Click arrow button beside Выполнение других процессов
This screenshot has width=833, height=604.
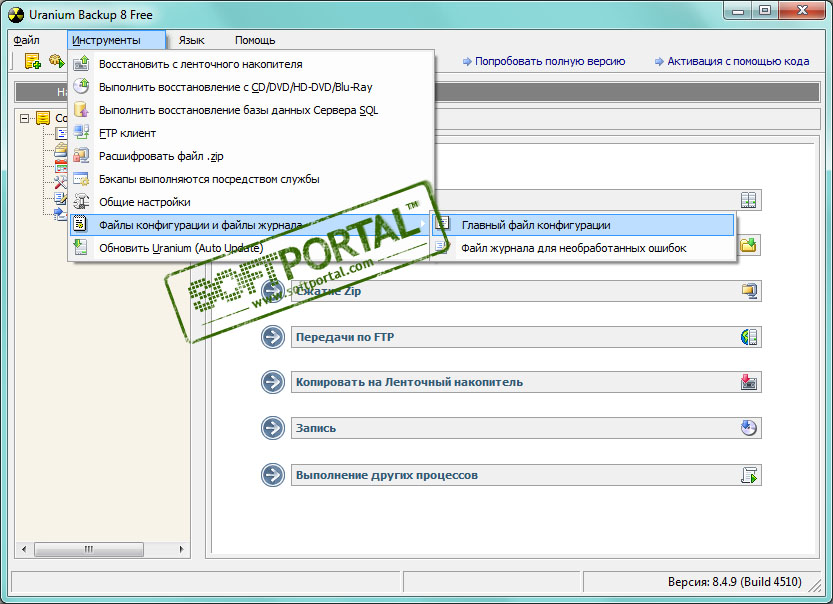pos(273,475)
